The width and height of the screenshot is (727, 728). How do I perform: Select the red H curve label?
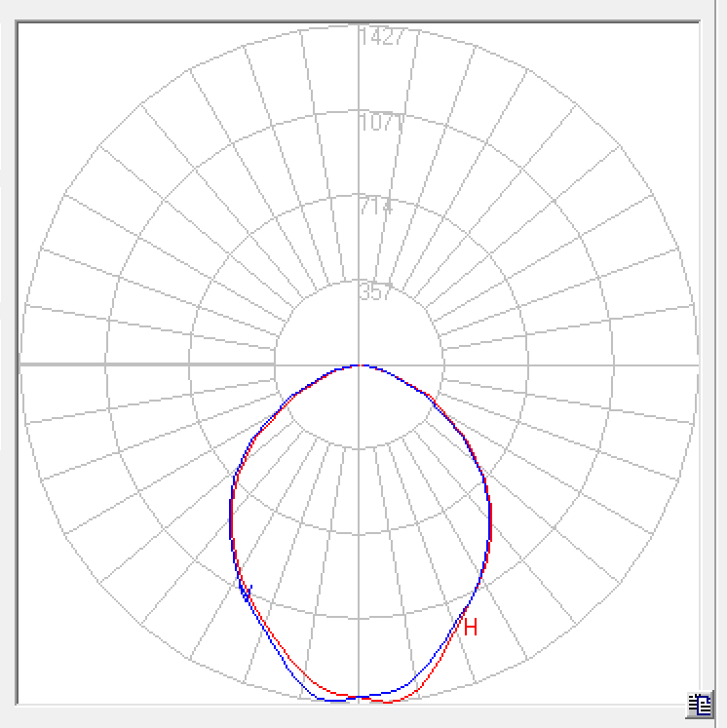471,628
